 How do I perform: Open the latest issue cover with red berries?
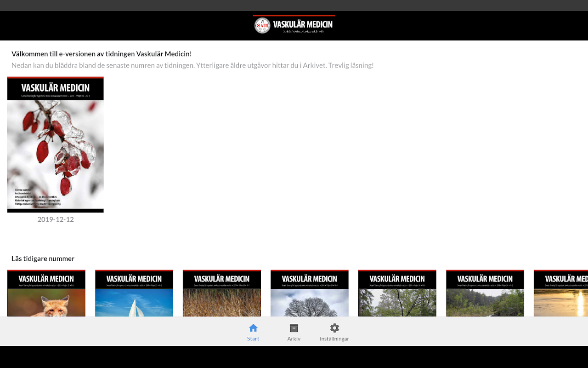click(x=56, y=144)
